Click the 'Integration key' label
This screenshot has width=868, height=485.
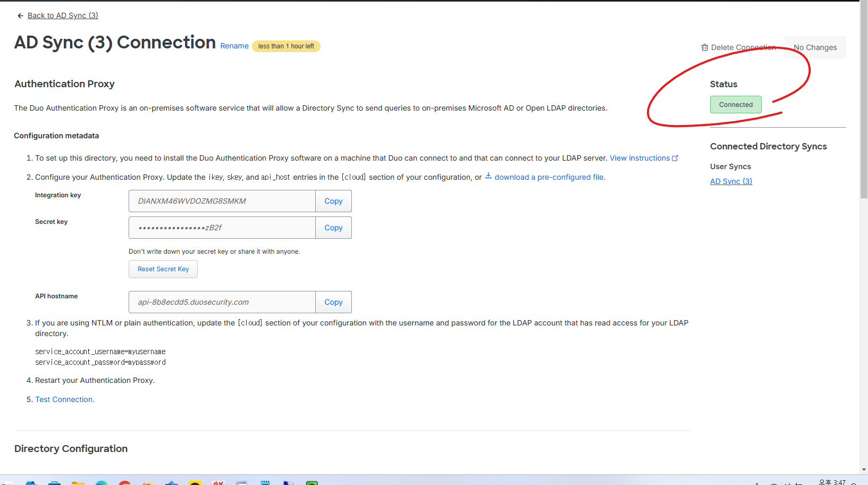[58, 195]
